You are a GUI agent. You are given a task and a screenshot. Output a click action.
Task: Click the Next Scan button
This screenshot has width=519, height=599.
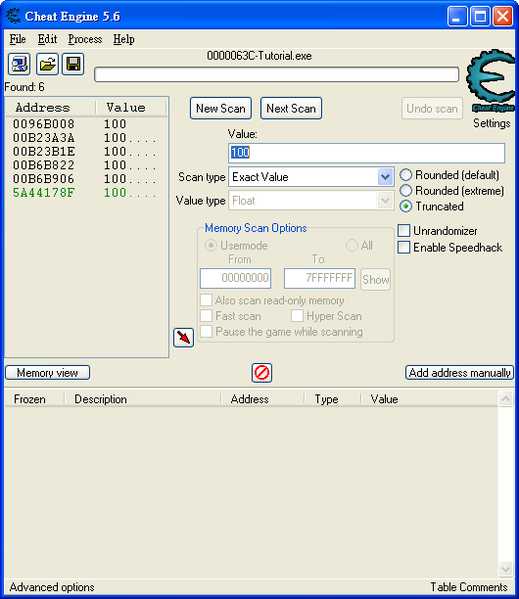click(291, 108)
